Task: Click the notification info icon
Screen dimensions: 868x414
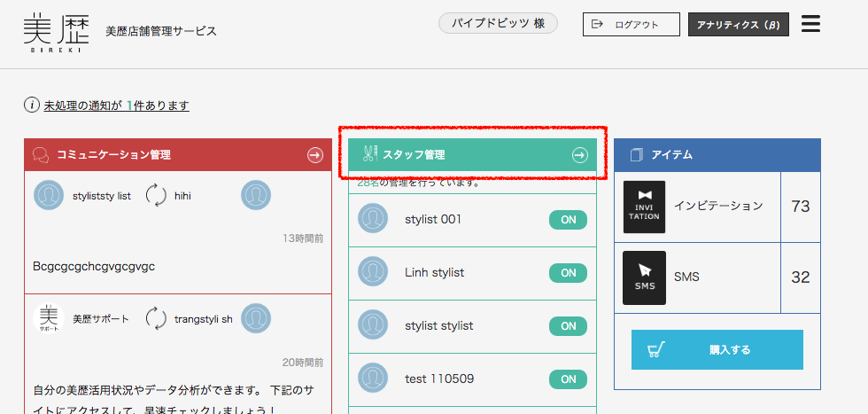Action: point(32,105)
